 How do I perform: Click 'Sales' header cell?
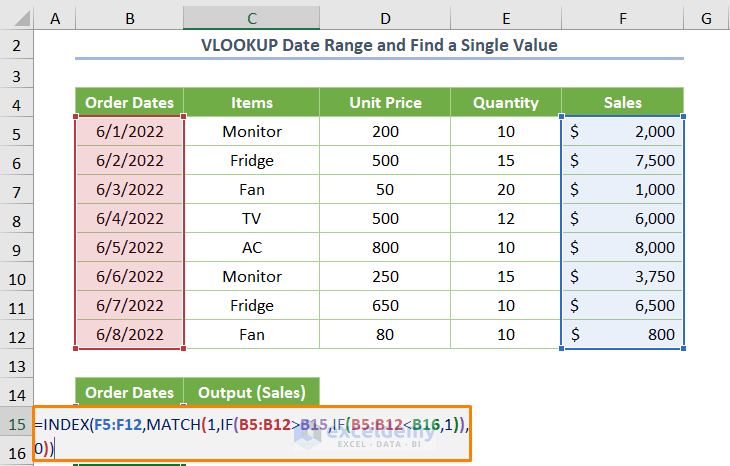622,102
